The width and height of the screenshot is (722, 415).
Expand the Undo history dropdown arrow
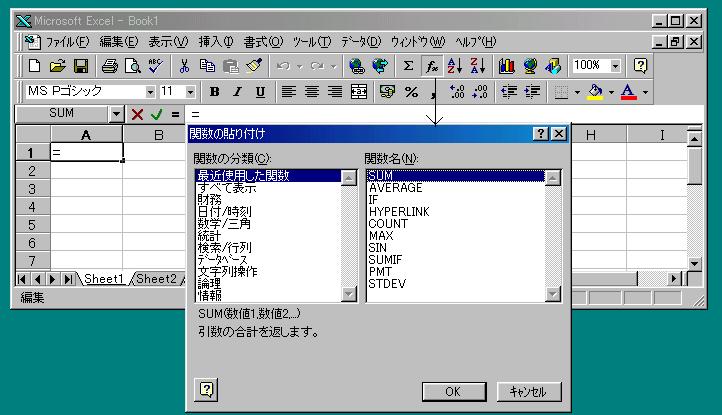(300, 66)
